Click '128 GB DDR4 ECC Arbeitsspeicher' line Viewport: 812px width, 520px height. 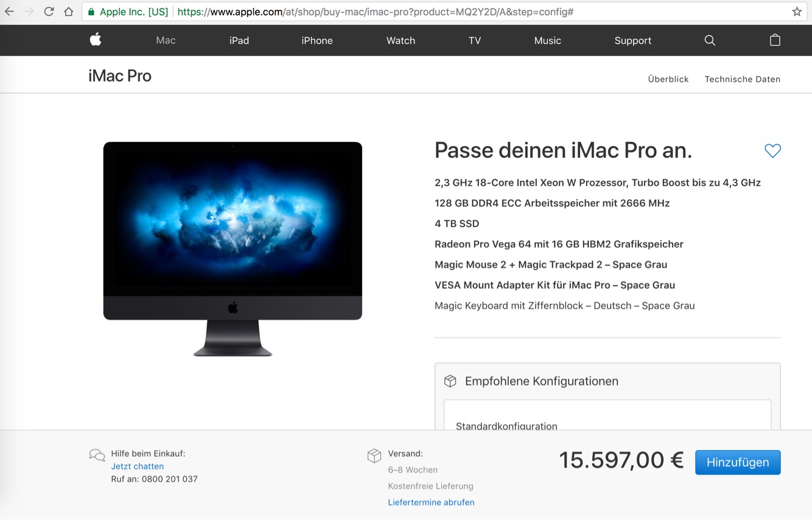click(x=552, y=203)
